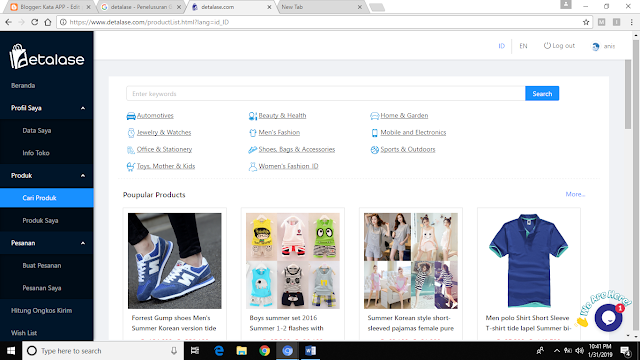Open Word from the taskbar
The image size is (640, 360).
pyautogui.click(x=310, y=351)
